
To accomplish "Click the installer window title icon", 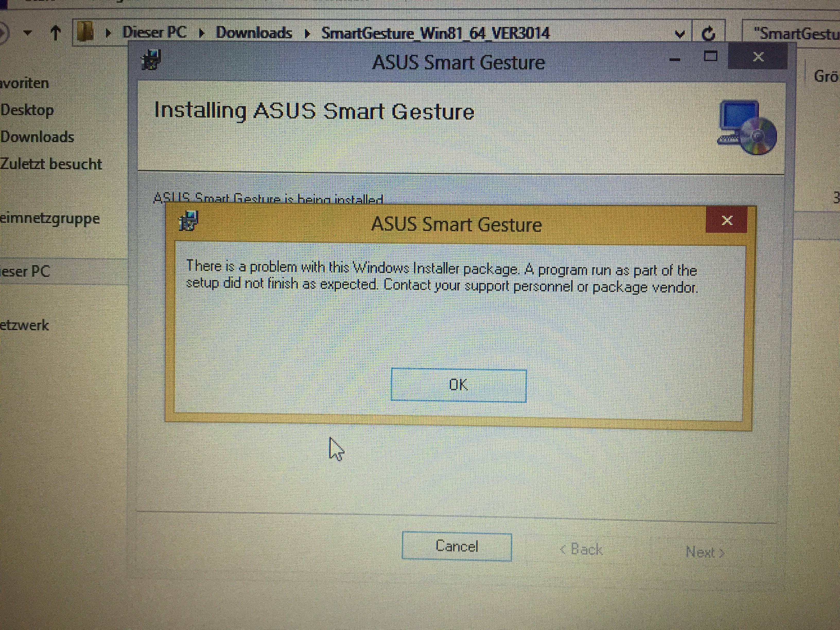I will coord(151,60).
